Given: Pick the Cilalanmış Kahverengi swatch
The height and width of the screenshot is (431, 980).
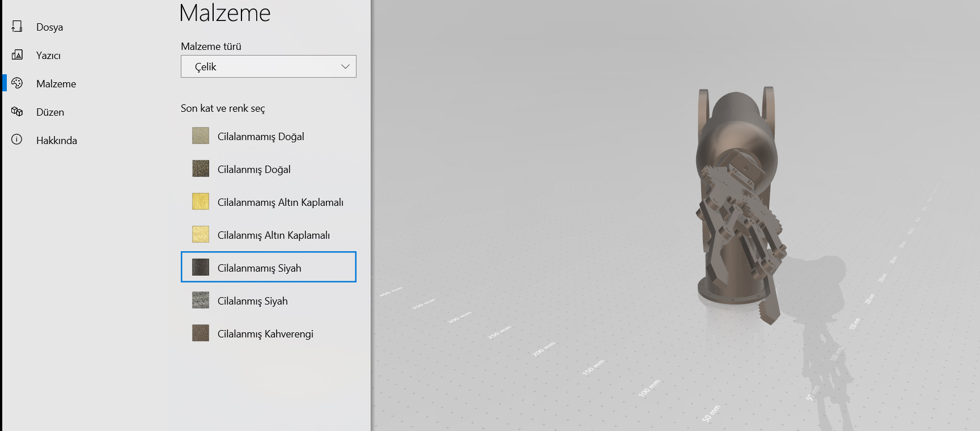Looking at the screenshot, I should [x=201, y=333].
